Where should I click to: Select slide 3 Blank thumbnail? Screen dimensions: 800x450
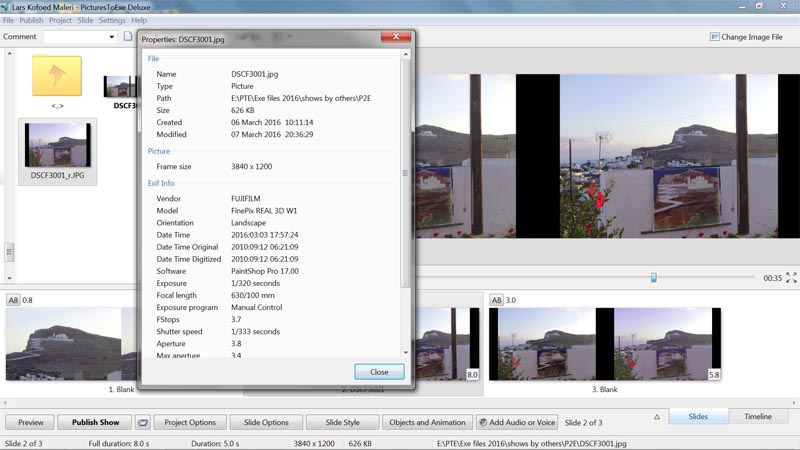[605, 344]
